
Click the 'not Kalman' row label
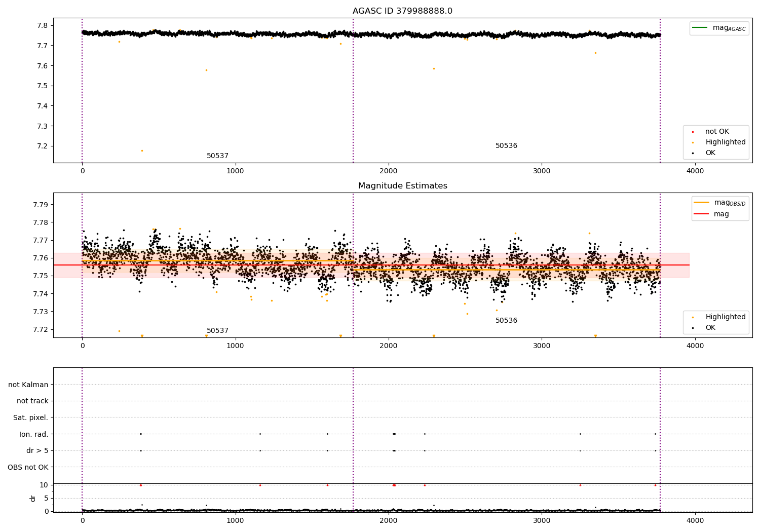click(28, 385)
